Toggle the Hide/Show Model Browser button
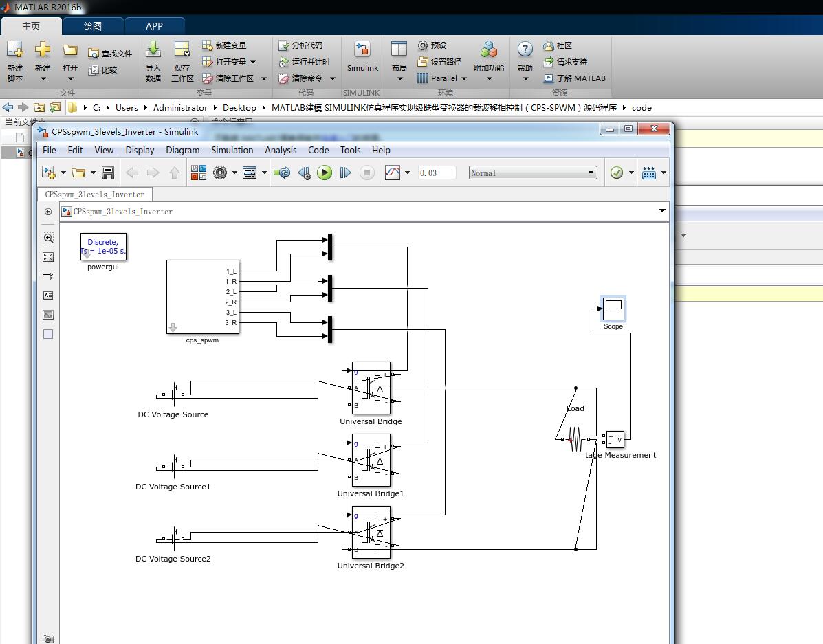The height and width of the screenshot is (644, 823). (48, 212)
